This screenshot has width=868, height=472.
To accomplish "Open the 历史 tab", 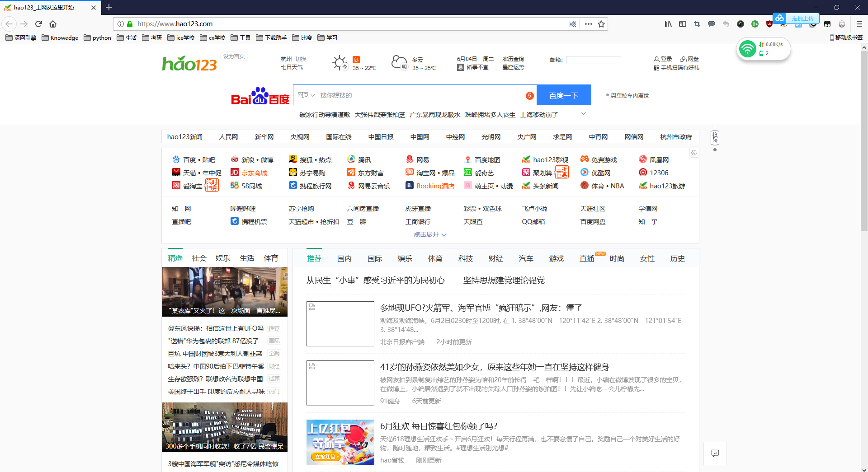I will (x=678, y=258).
